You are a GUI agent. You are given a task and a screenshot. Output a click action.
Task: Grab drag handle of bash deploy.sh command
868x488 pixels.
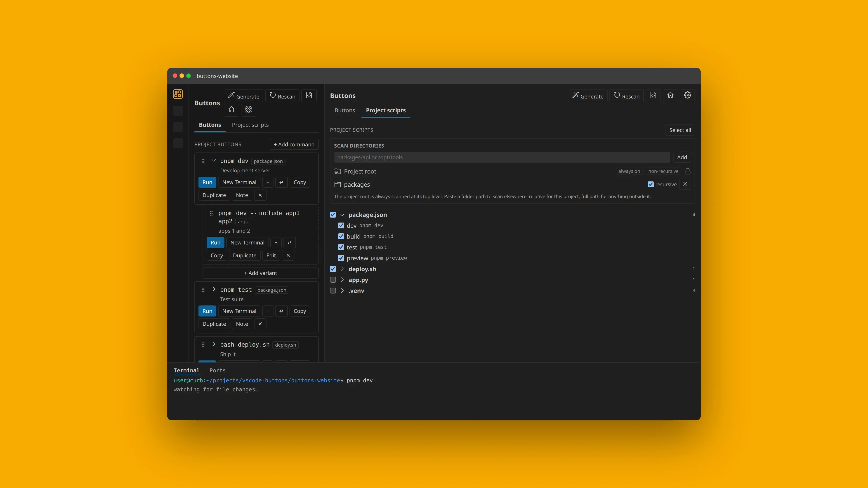203,345
